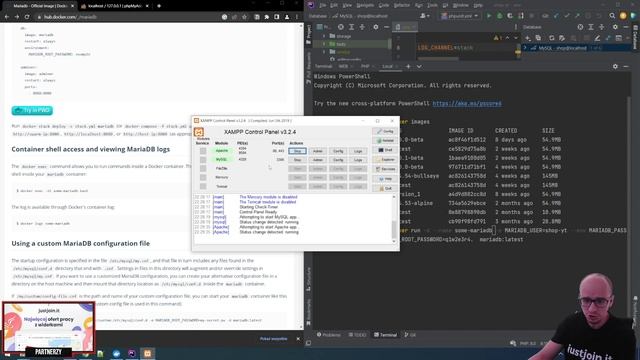
Task: Open Explorer from XAMPP sidebar
Action: click(385, 160)
